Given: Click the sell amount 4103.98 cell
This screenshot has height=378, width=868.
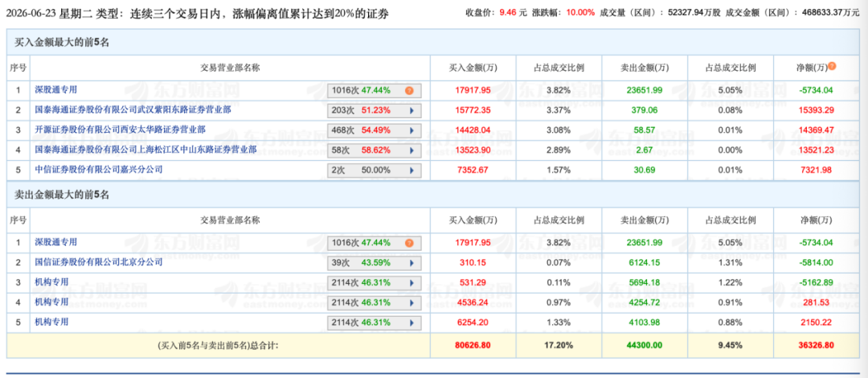Looking at the screenshot, I should pos(643,323).
